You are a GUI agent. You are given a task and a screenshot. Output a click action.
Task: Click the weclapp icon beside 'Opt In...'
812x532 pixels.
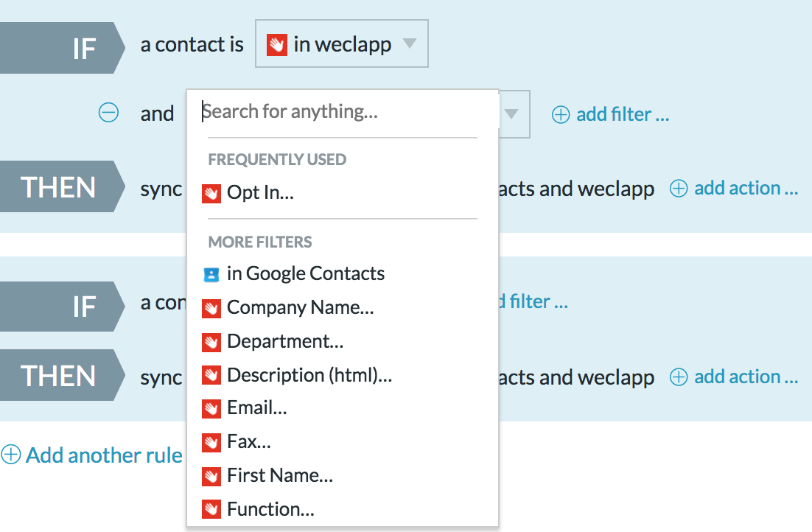point(211,194)
